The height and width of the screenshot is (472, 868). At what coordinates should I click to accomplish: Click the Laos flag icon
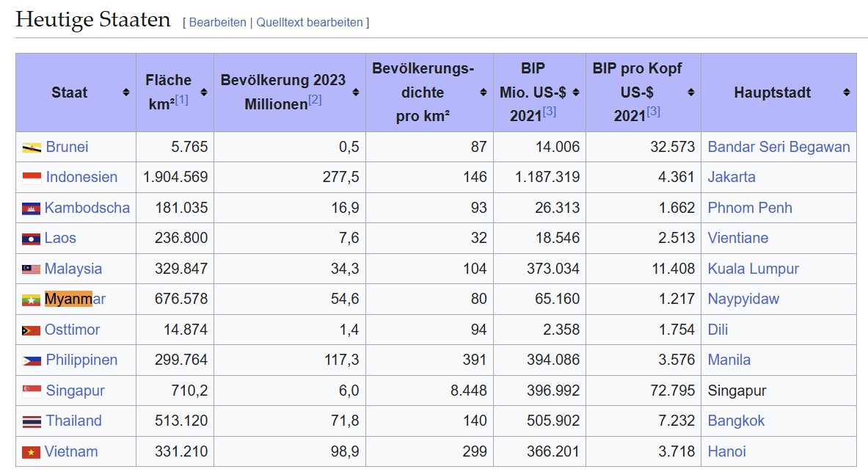tap(31, 239)
